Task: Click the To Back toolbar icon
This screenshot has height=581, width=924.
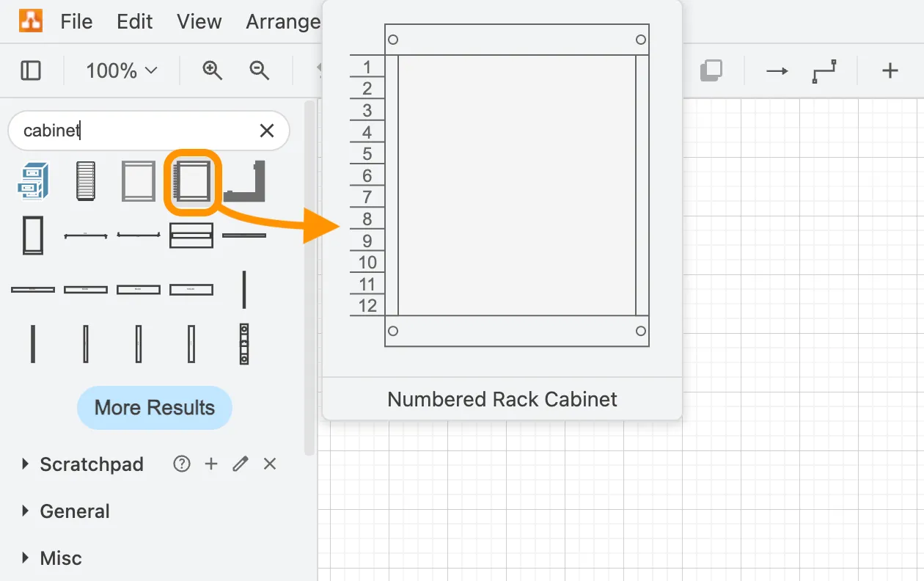Action: [x=711, y=70]
